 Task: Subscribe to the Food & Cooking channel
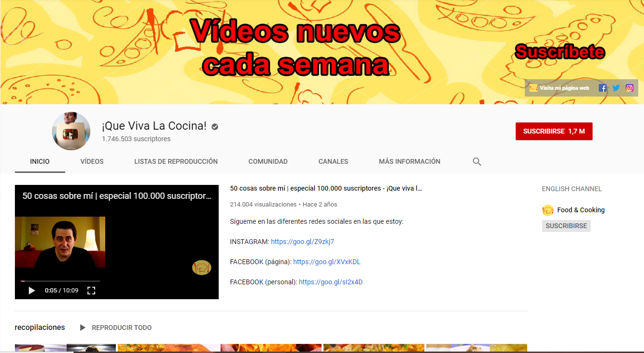566,226
